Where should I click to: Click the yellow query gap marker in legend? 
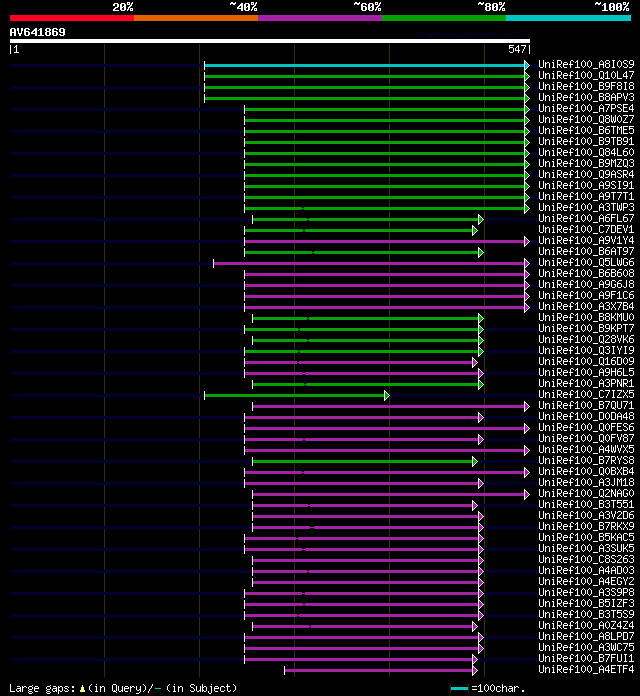coord(82,688)
